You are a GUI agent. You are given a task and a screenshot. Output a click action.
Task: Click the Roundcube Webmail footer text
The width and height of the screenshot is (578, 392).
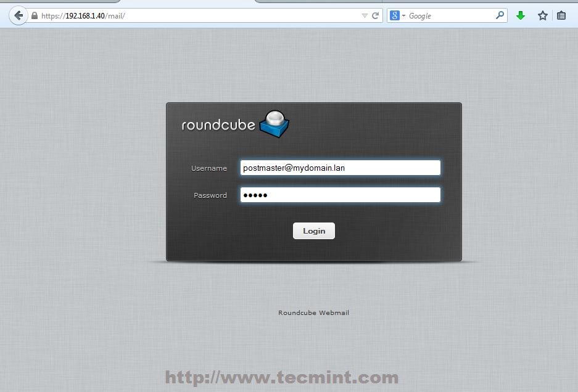point(313,312)
